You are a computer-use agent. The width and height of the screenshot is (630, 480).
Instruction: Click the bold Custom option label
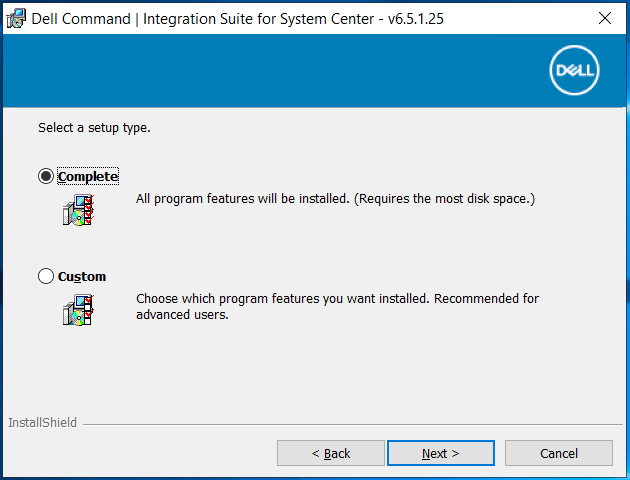click(x=82, y=276)
